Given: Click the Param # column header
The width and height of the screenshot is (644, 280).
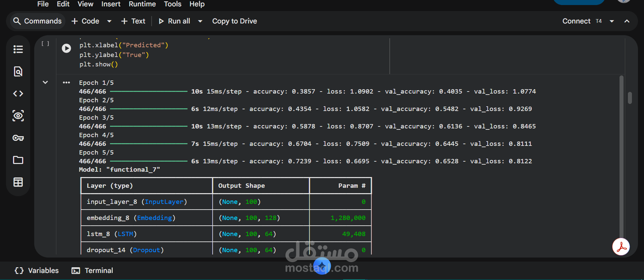Looking at the screenshot, I should tap(352, 186).
